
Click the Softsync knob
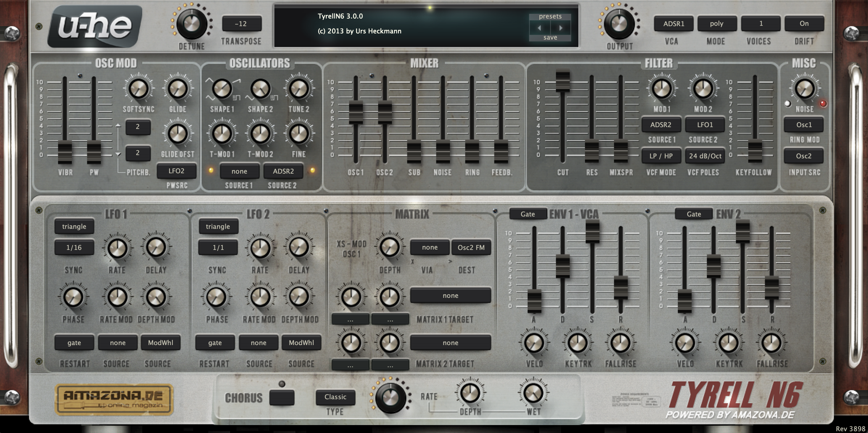139,89
